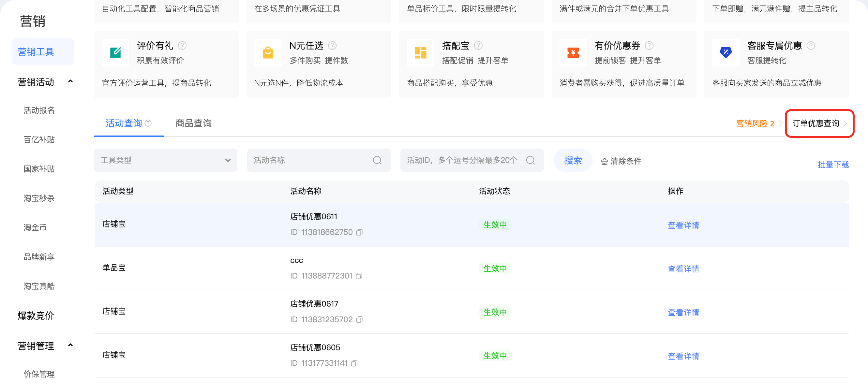868x387 pixels.
Task: Open 爆款竞价 sidebar item
Action: (x=36, y=316)
